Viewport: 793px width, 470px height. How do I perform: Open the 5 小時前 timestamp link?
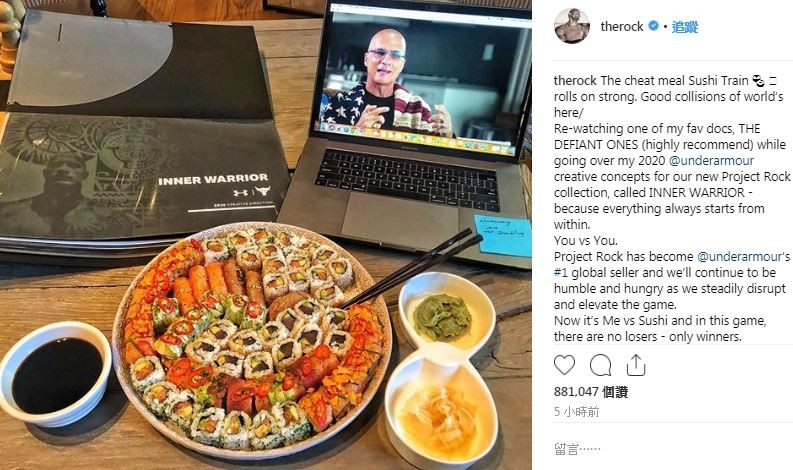coord(577,412)
